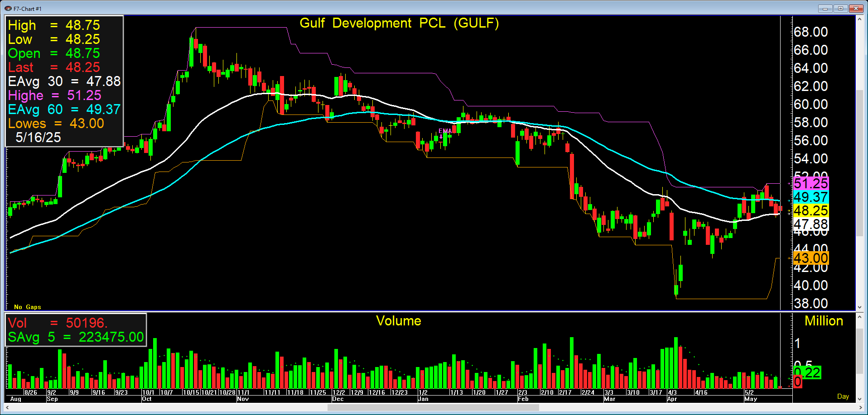Select the Highe = 51.25 readout
Image resolution: width=868 pixels, height=415 pixels.
55,95
